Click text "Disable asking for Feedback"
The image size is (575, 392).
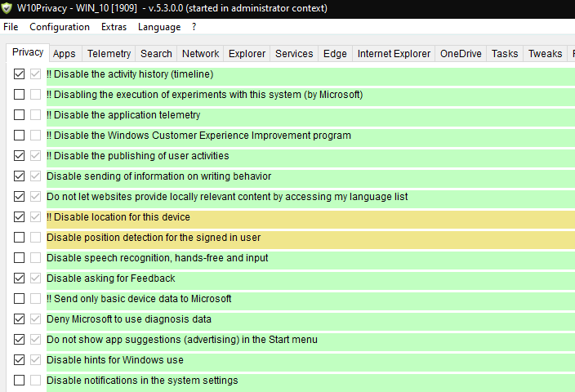coord(111,278)
